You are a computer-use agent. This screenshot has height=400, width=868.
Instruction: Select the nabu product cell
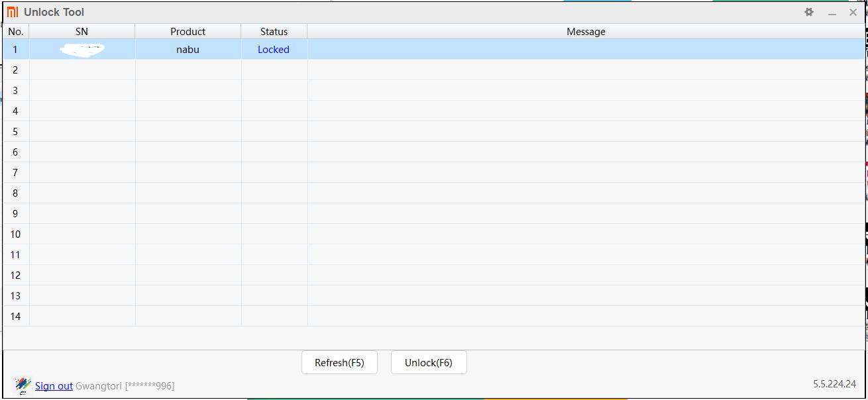[188, 49]
